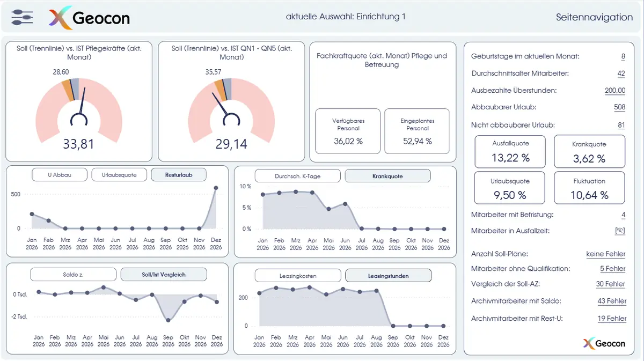The height and width of the screenshot is (361, 644).
Task: Open the 5 Fehler link for Mitarbeiter ohne Qualifikation
Action: [612, 269]
